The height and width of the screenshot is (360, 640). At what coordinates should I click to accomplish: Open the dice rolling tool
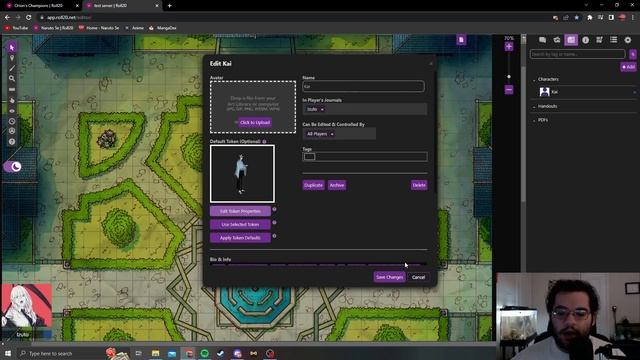12,131
